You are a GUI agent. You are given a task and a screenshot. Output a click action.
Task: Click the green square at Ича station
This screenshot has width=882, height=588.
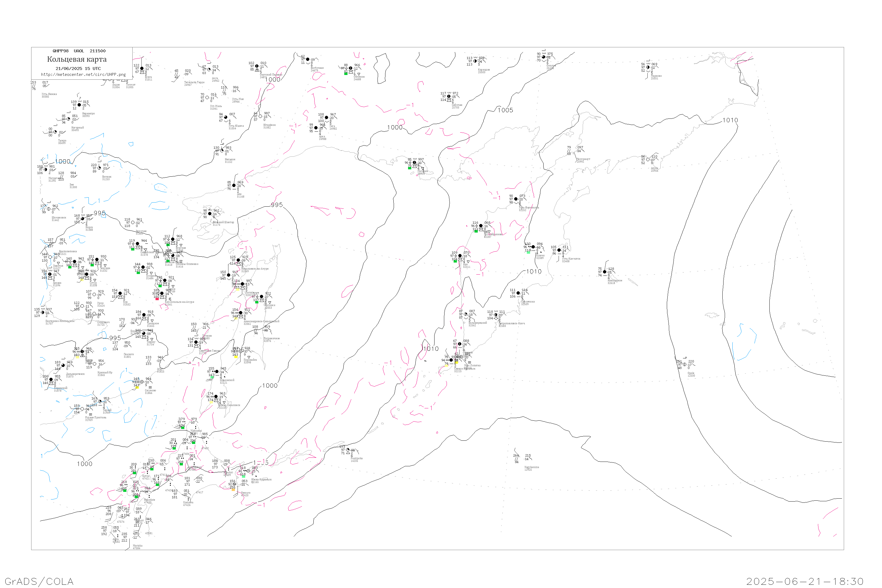455,261
